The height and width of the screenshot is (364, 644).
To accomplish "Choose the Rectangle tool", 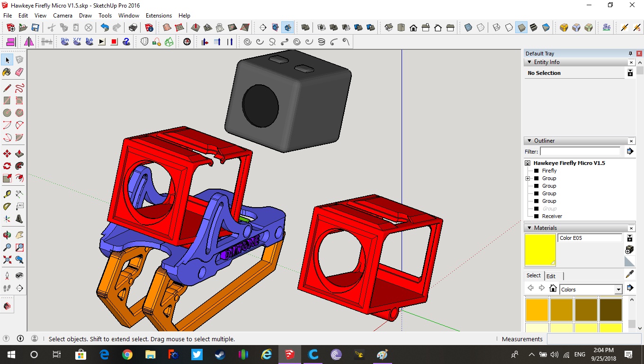I will 7,100.
